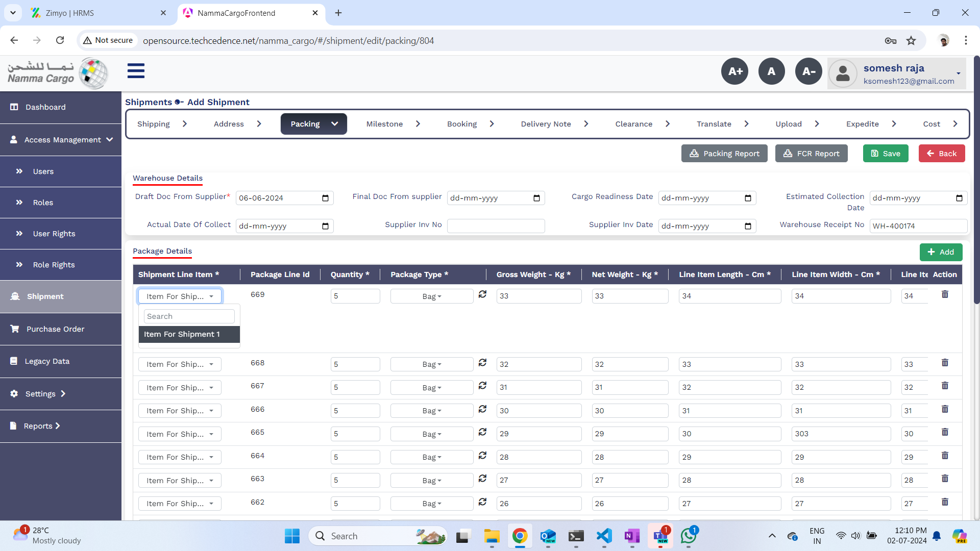Viewport: 980px width, 551px height.
Task: Click refresh icon for package line 663
Action: (x=482, y=479)
